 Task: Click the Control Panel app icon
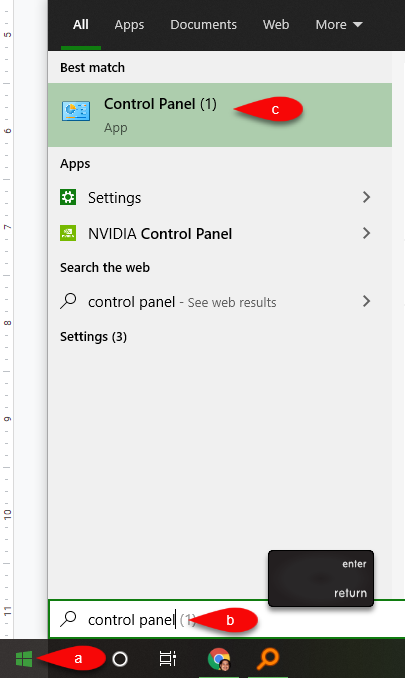[x=76, y=111]
